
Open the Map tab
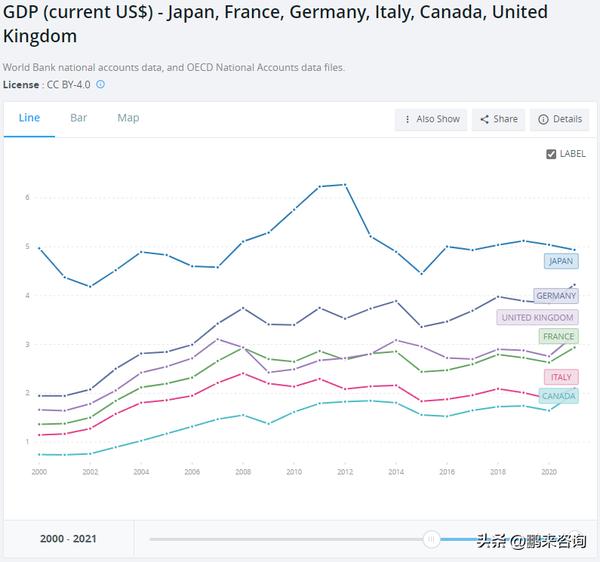(128, 118)
